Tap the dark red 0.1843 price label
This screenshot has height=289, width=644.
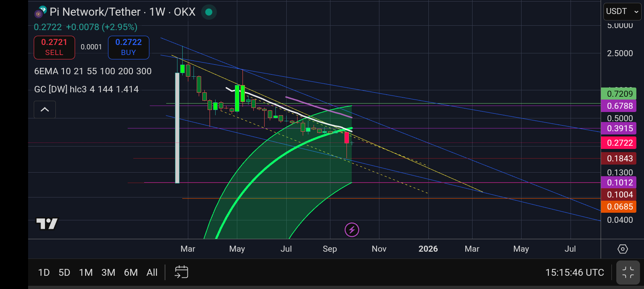[x=619, y=159]
